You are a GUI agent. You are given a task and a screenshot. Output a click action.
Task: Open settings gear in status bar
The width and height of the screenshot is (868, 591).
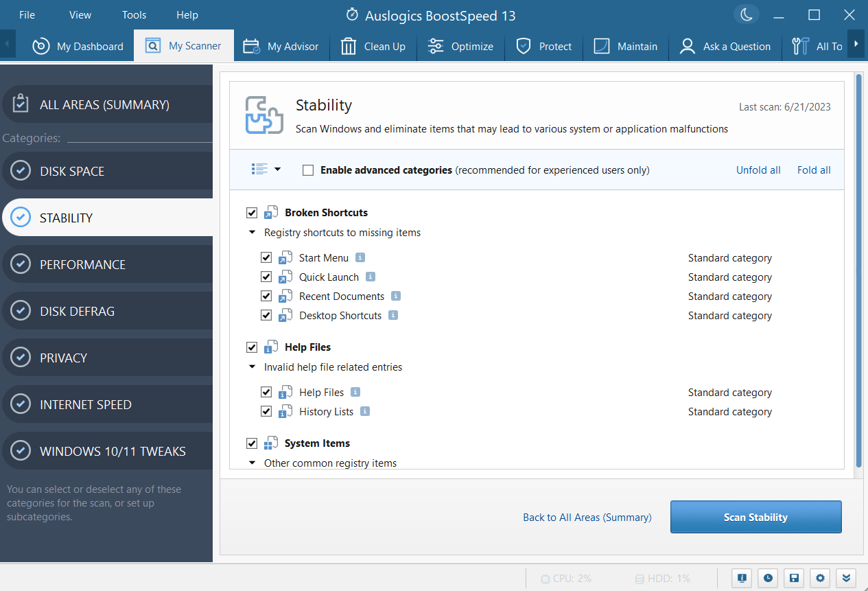(x=820, y=578)
